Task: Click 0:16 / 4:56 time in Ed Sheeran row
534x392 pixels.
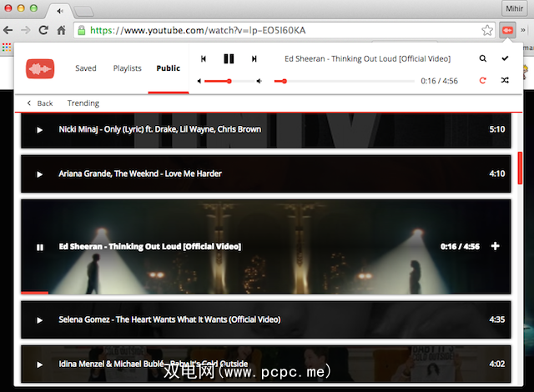Action: [460, 246]
